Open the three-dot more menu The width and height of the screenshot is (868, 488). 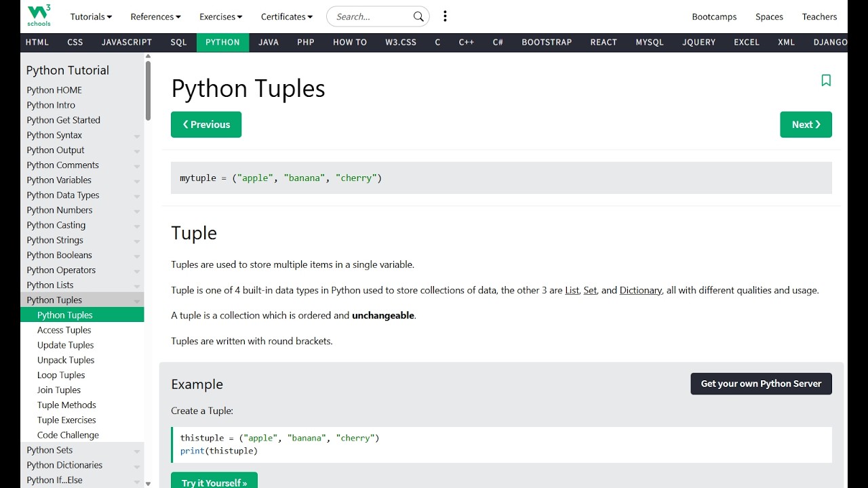point(445,16)
